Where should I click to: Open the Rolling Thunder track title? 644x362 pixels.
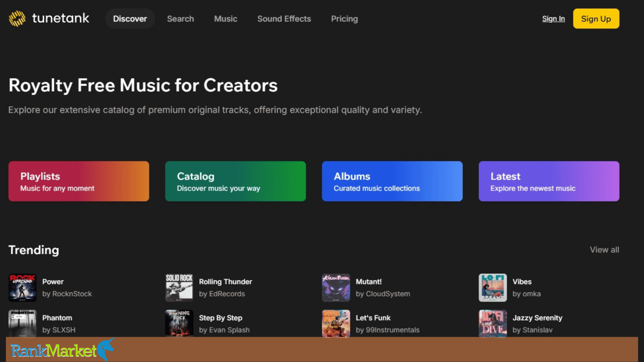point(225,281)
